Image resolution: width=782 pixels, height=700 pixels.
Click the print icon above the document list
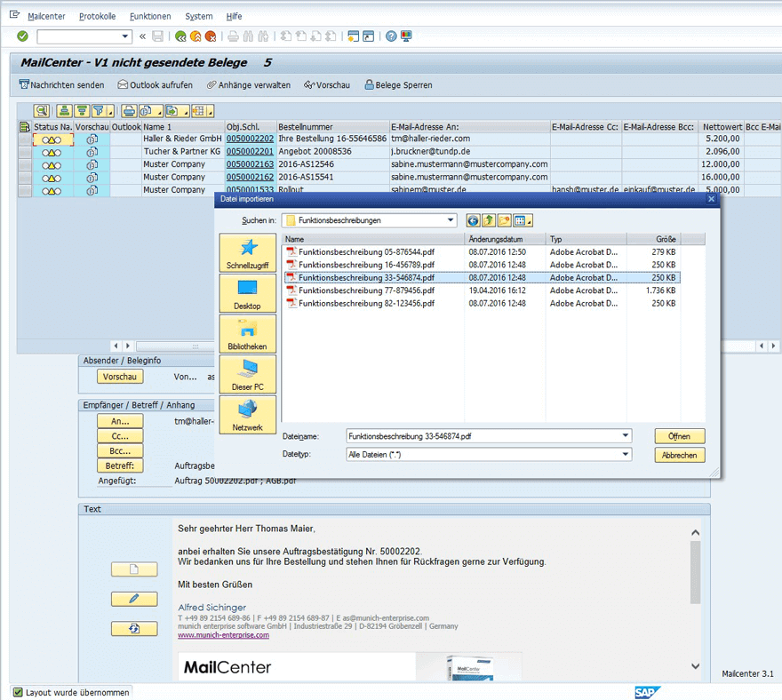(128, 110)
